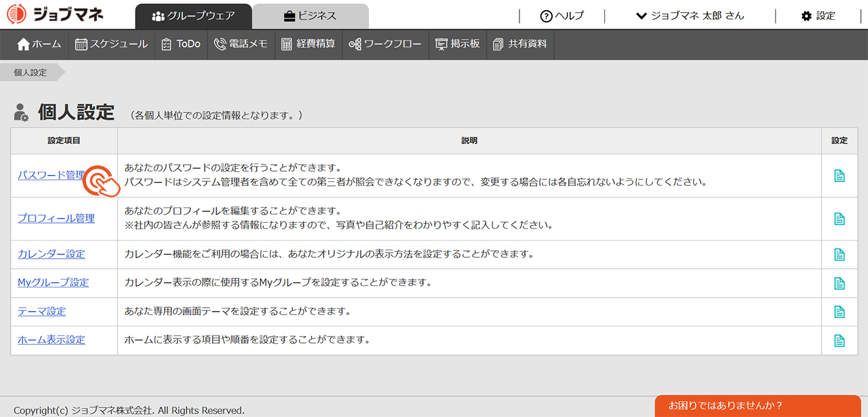Click the 設定 column header in the table
The height and width of the screenshot is (417, 868).
point(839,140)
